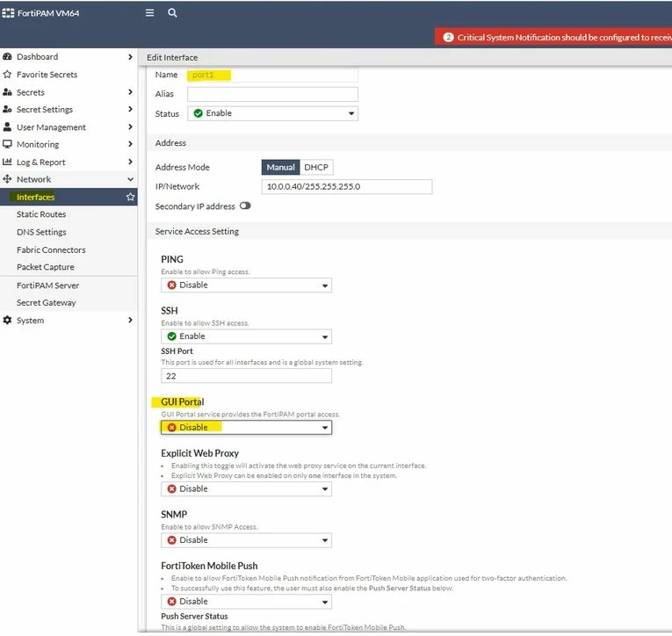Click the Service Access Setting heading
Screen dimensions: 672x636
[x=197, y=231]
